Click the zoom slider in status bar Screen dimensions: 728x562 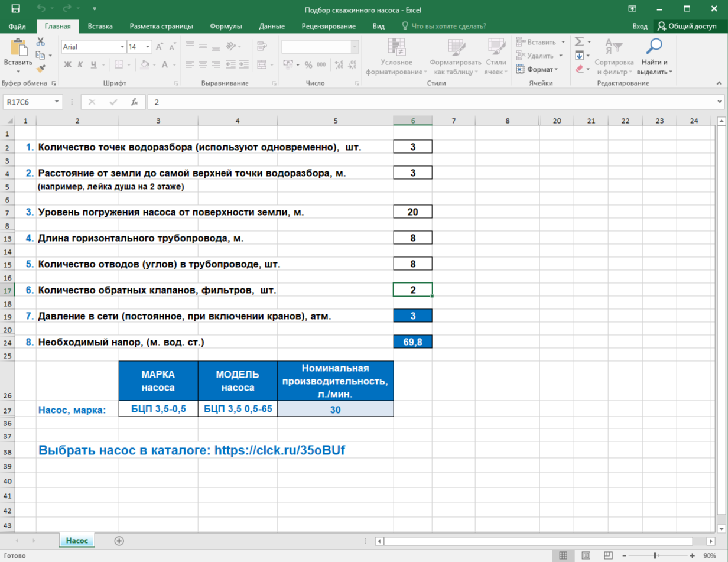click(655, 555)
